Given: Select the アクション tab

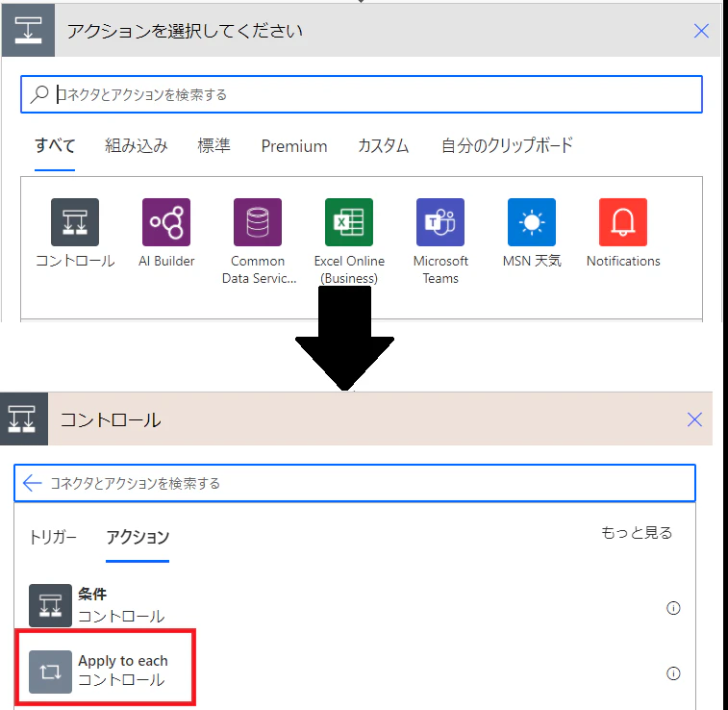Looking at the screenshot, I should [138, 537].
